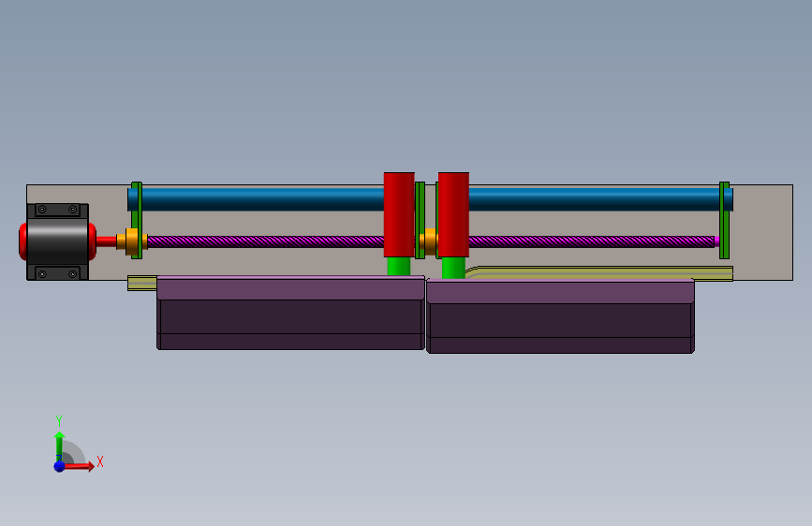Select the motor's top mounting bracket
The image size is (812, 526).
[57, 210]
